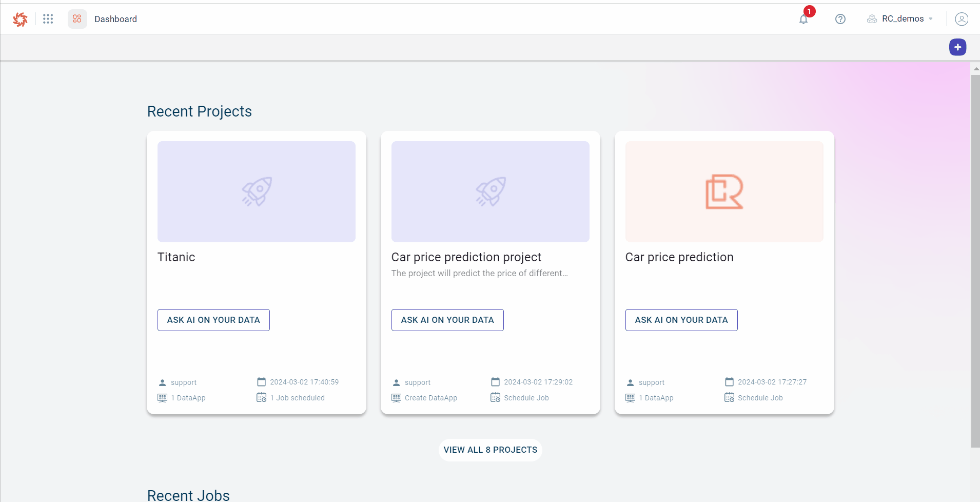The height and width of the screenshot is (502, 980).
Task: Click the help question mark icon
Action: (840, 19)
